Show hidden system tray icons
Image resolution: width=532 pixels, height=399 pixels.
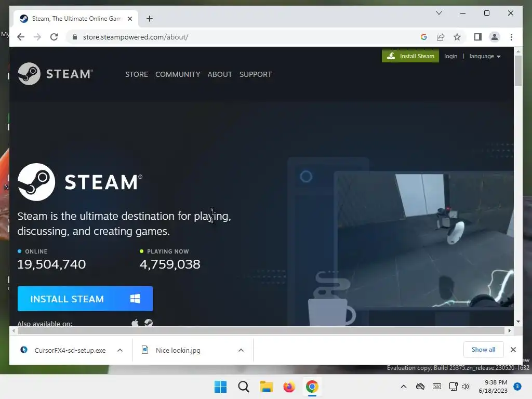(x=403, y=387)
